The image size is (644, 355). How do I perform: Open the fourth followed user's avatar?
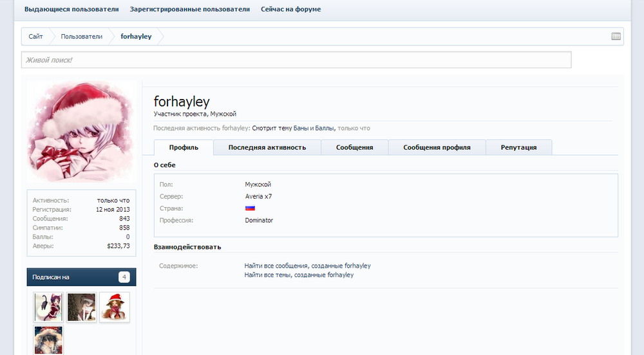(x=48, y=340)
